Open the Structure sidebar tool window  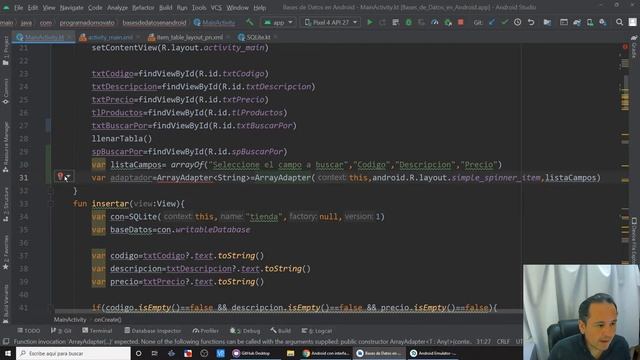pos(6,204)
